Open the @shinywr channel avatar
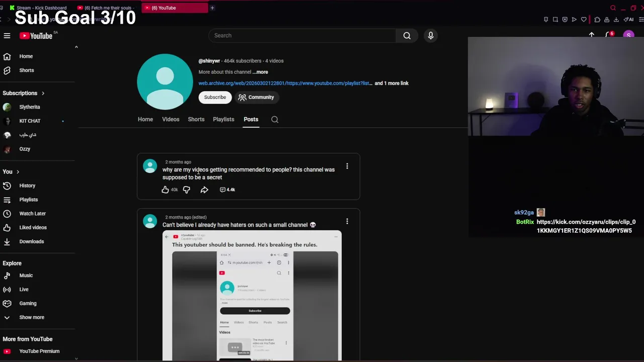This screenshot has height=362, width=644. (x=165, y=82)
